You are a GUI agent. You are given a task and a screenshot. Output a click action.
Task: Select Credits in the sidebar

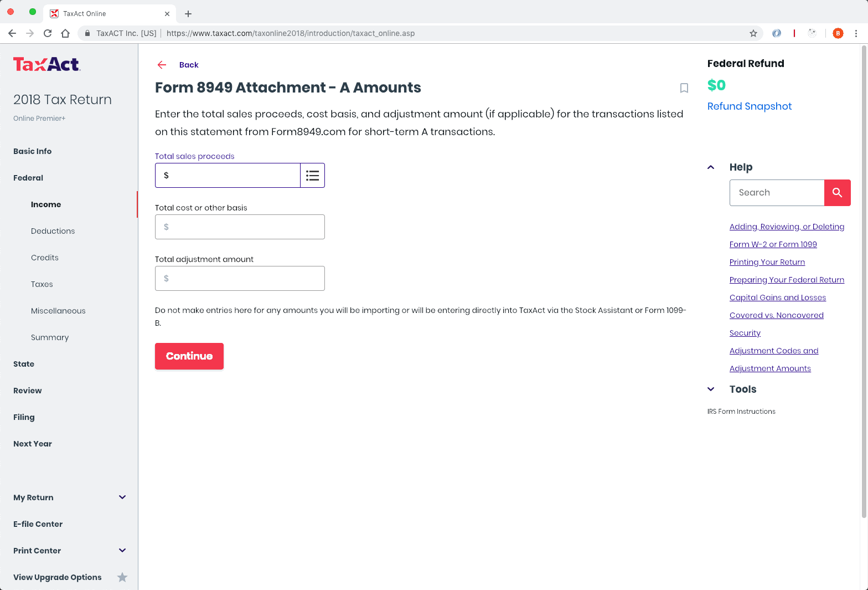[45, 258]
